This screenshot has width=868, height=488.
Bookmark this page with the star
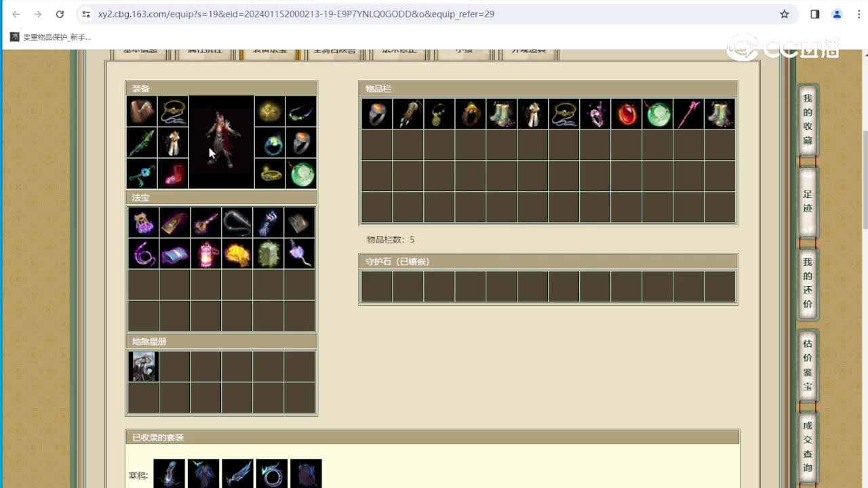tap(785, 14)
